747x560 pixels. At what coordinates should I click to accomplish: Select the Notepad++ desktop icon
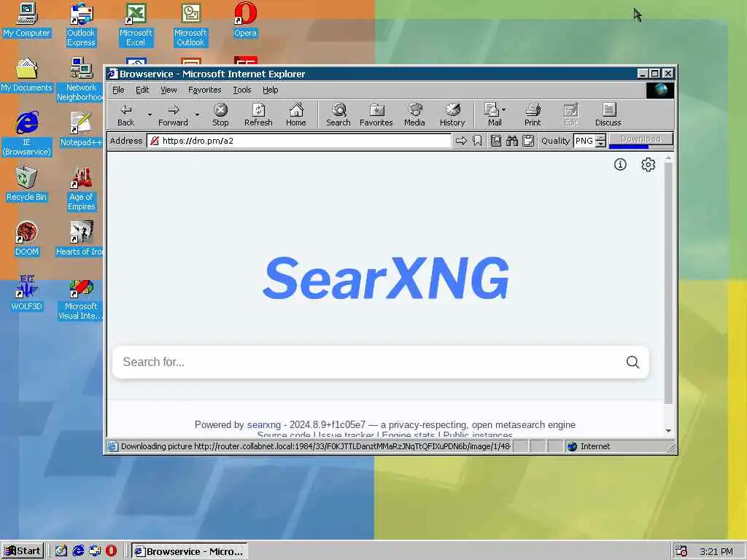pyautogui.click(x=81, y=130)
